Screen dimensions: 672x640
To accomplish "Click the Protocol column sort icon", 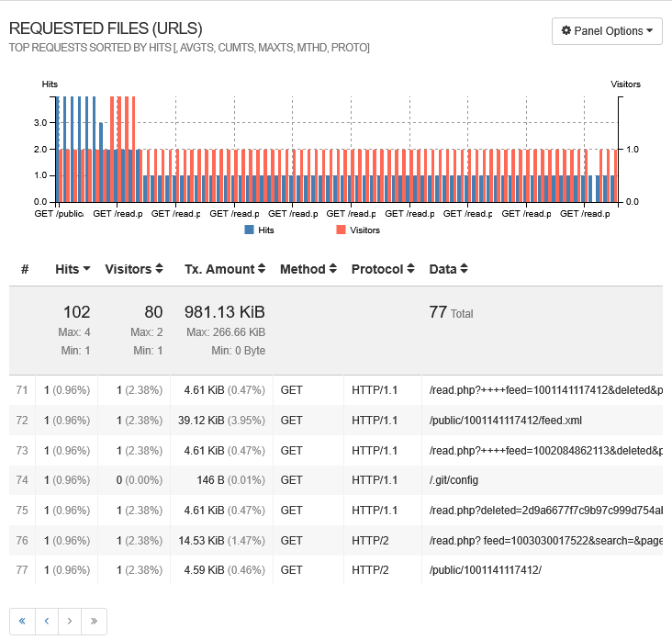I will [410, 269].
